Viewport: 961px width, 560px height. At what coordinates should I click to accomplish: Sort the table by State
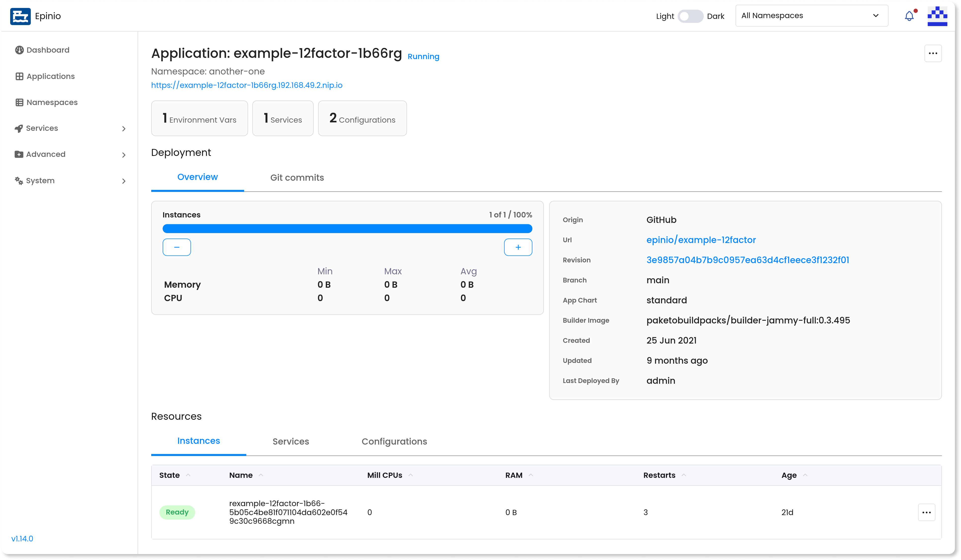(175, 475)
